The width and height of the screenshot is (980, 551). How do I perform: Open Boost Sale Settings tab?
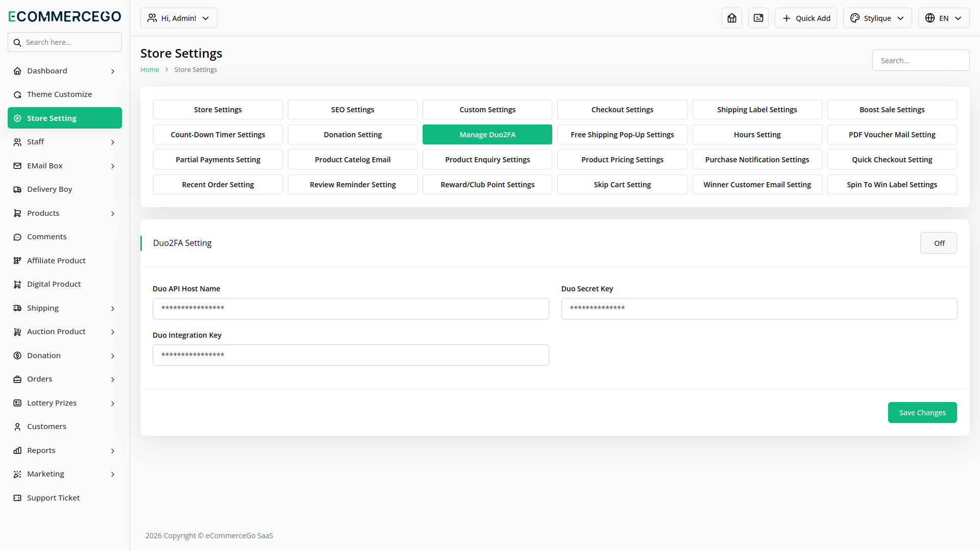892,110
